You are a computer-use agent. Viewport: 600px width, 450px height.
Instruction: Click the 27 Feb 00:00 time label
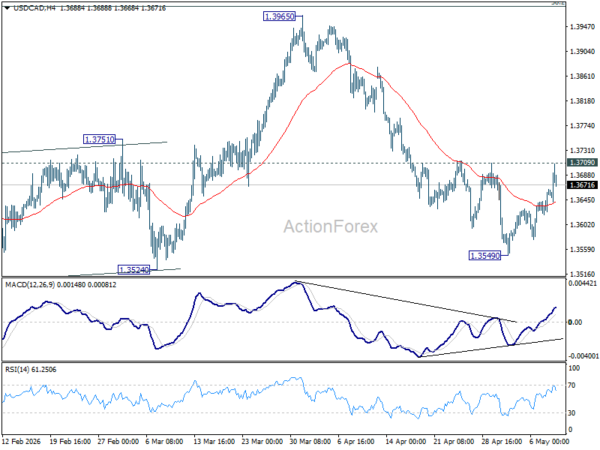(118, 441)
